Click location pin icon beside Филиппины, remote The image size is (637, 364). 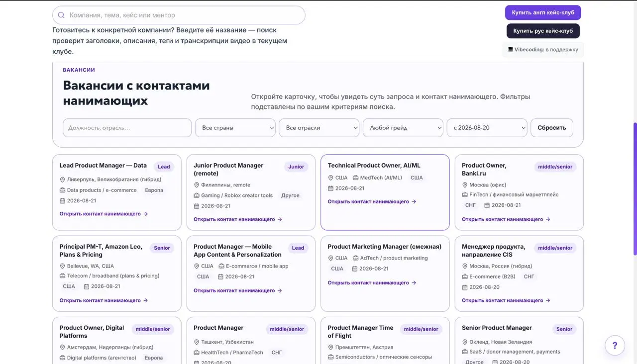[197, 185]
